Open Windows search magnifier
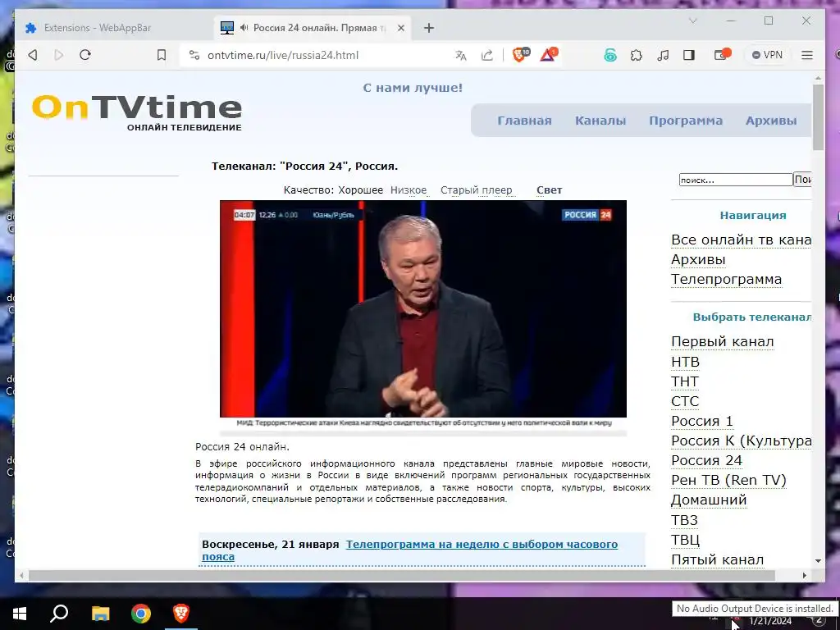The image size is (840, 630). click(x=59, y=613)
